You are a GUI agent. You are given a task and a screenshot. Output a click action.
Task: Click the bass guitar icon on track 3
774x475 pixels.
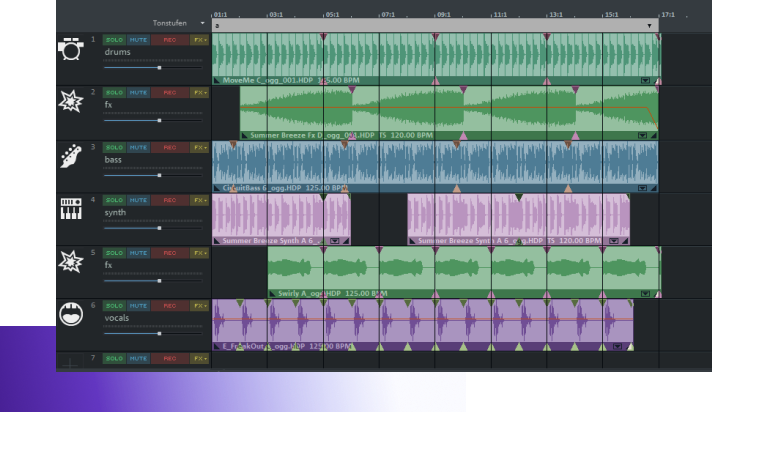coord(71,156)
